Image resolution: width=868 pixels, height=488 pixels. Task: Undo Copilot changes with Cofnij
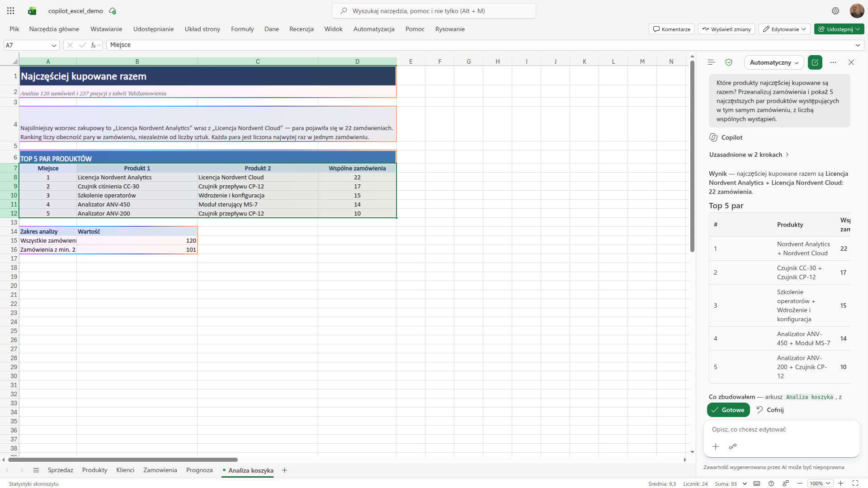tap(770, 410)
